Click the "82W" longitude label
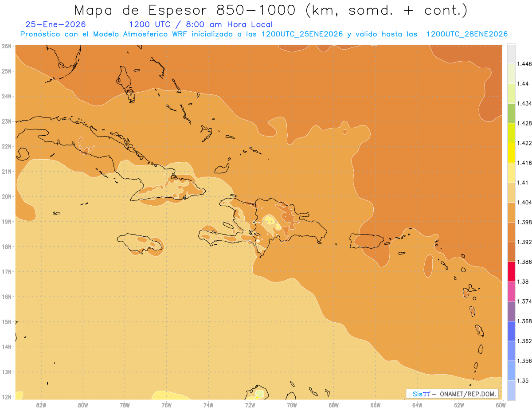This screenshot has height=411, width=532. (41, 405)
